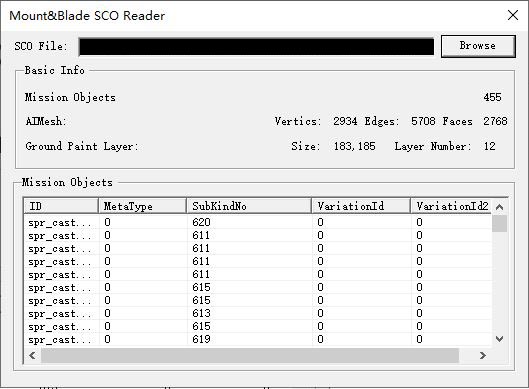Click the Size value 183,185

tap(354, 146)
